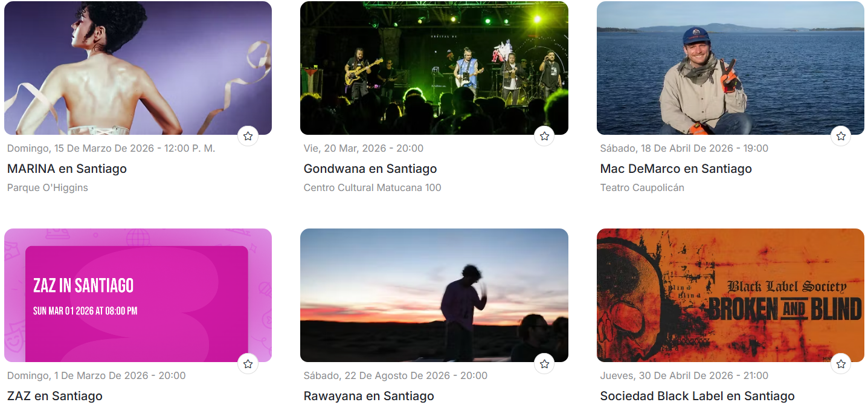Favorite the Black Label Society event star
Viewport: 868px width, 405px height.
[841, 363]
